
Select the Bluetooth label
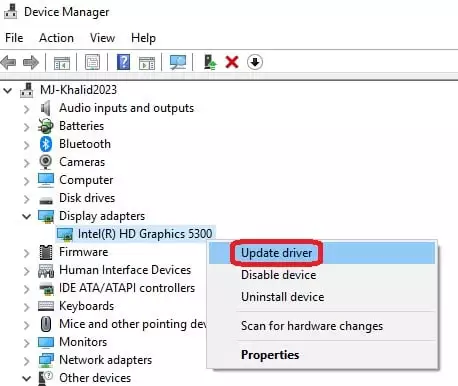point(85,144)
